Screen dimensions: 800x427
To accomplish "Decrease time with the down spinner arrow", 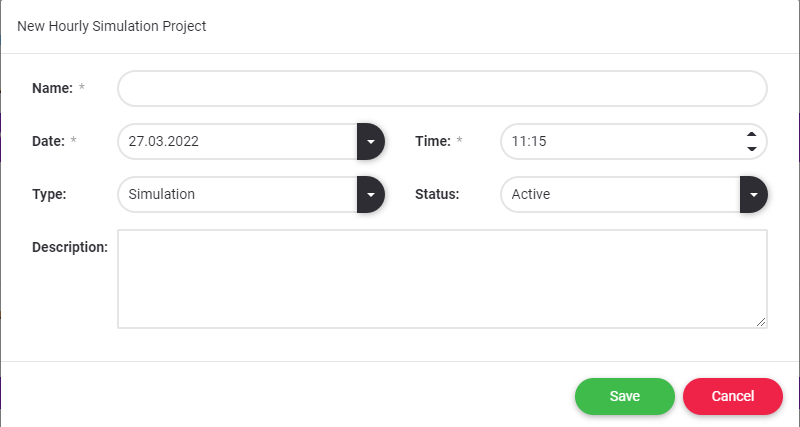I will (752, 149).
